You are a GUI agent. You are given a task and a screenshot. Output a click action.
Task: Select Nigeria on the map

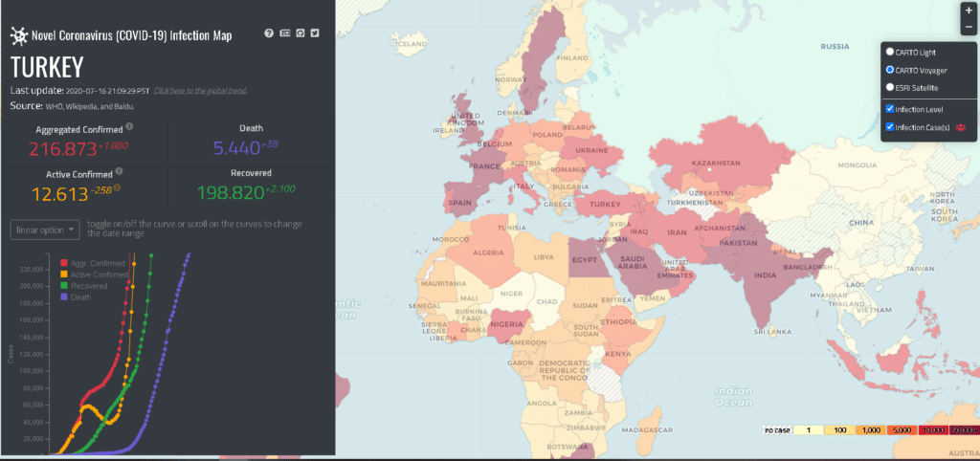point(507,324)
